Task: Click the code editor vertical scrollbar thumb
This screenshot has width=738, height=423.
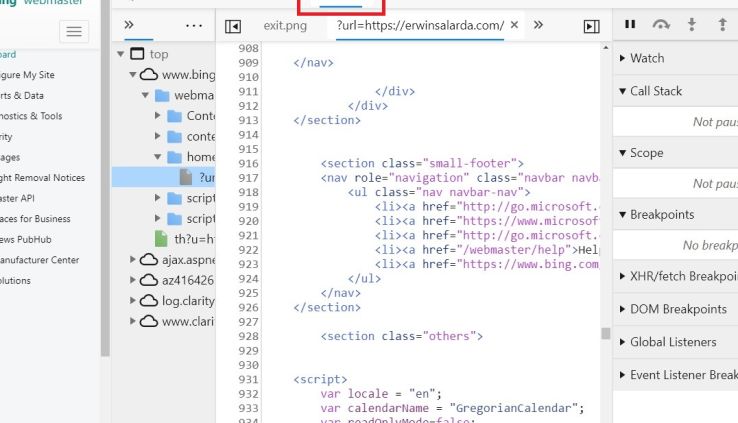Action: point(605,333)
